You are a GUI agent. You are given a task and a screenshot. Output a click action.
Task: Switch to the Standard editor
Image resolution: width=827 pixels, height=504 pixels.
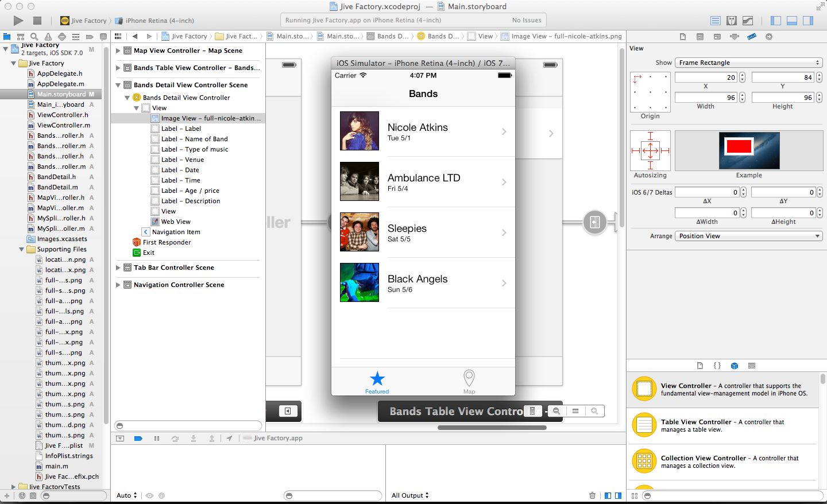tap(716, 21)
